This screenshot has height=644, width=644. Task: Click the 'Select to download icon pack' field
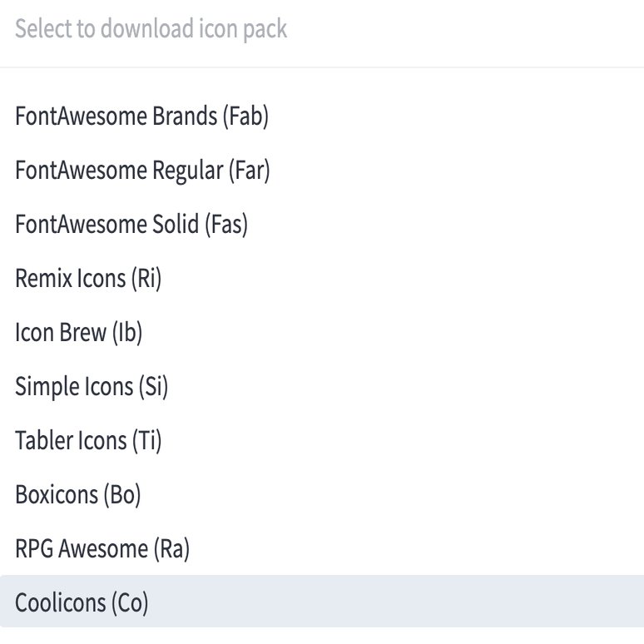pos(321,30)
